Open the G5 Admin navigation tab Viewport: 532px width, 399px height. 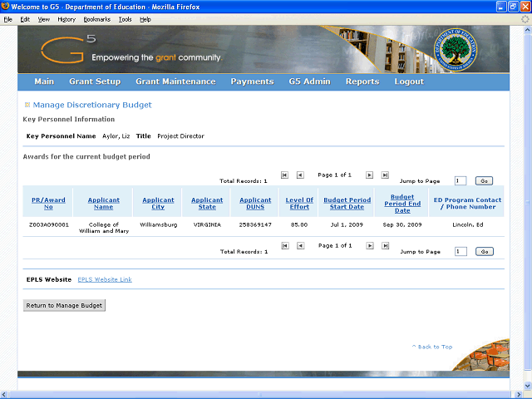pos(310,81)
